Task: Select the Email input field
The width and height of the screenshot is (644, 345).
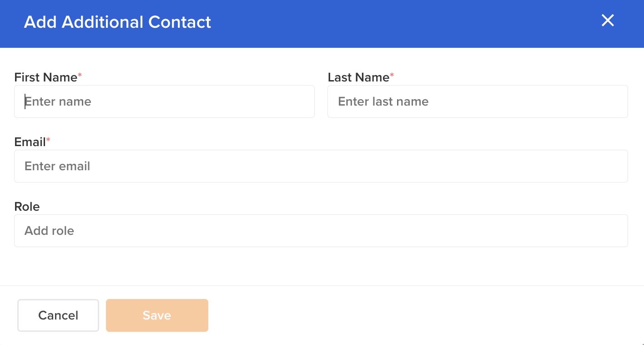Action: click(321, 166)
